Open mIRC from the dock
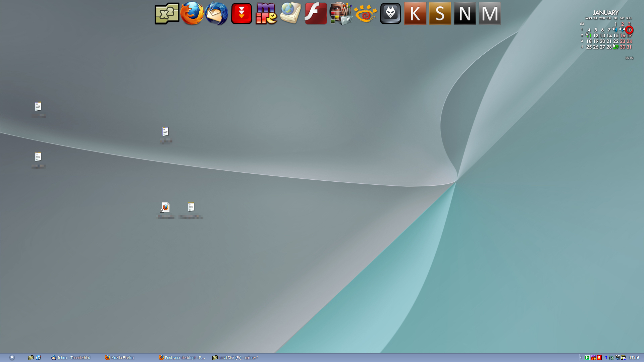 pyautogui.click(x=266, y=14)
